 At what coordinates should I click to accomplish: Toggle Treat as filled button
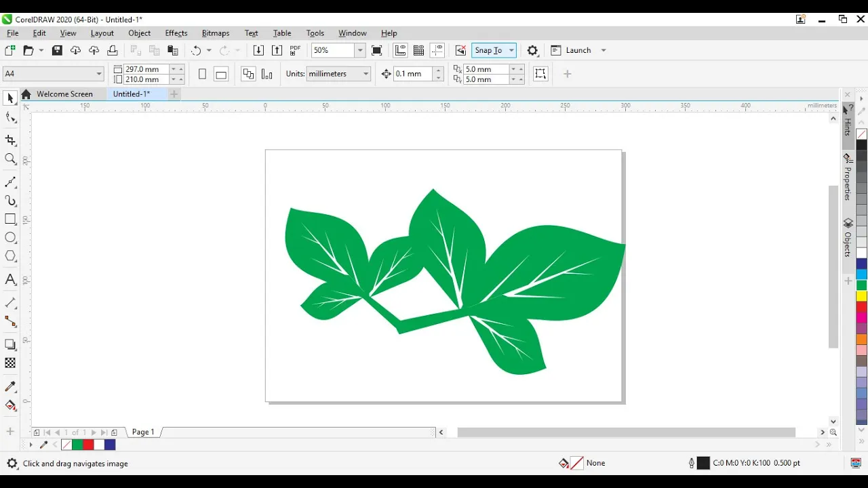540,74
